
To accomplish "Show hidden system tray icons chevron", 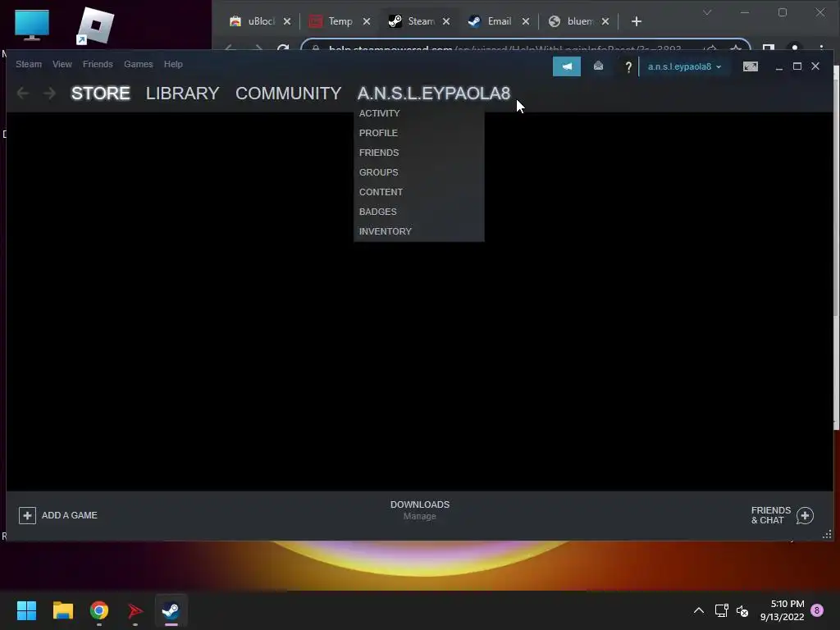I will [x=699, y=610].
